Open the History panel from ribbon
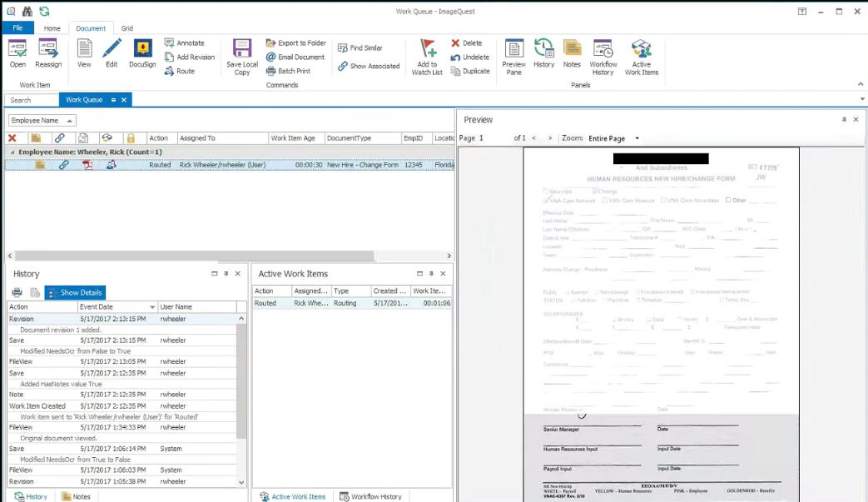The height and width of the screenshot is (502, 868). pos(543,53)
